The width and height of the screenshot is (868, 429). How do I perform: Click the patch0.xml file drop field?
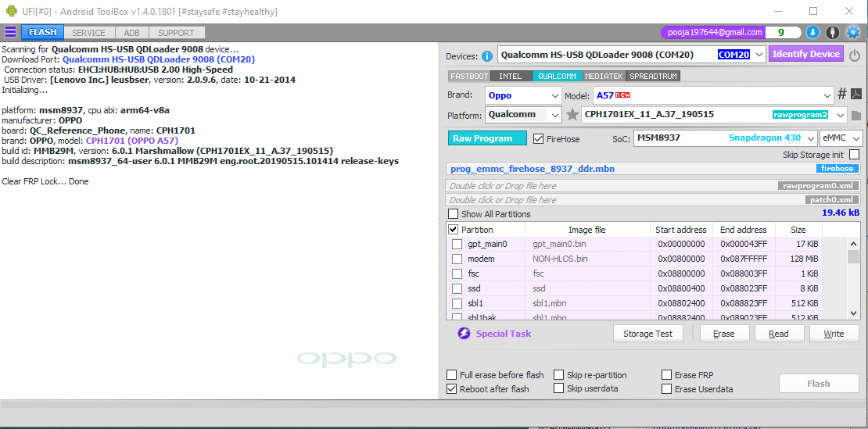(x=653, y=199)
